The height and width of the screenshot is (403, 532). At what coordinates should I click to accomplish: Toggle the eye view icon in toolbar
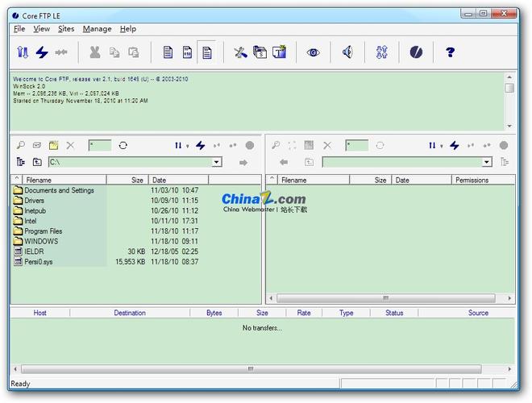(313, 52)
